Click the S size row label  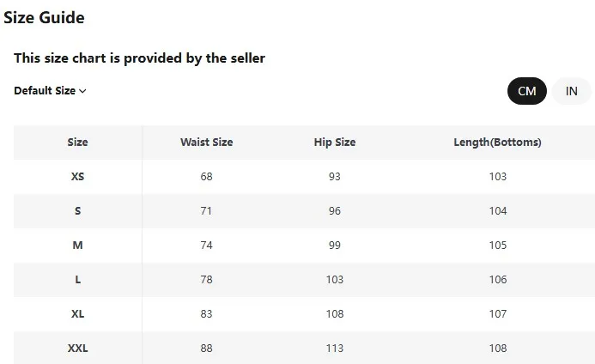pyautogui.click(x=77, y=211)
